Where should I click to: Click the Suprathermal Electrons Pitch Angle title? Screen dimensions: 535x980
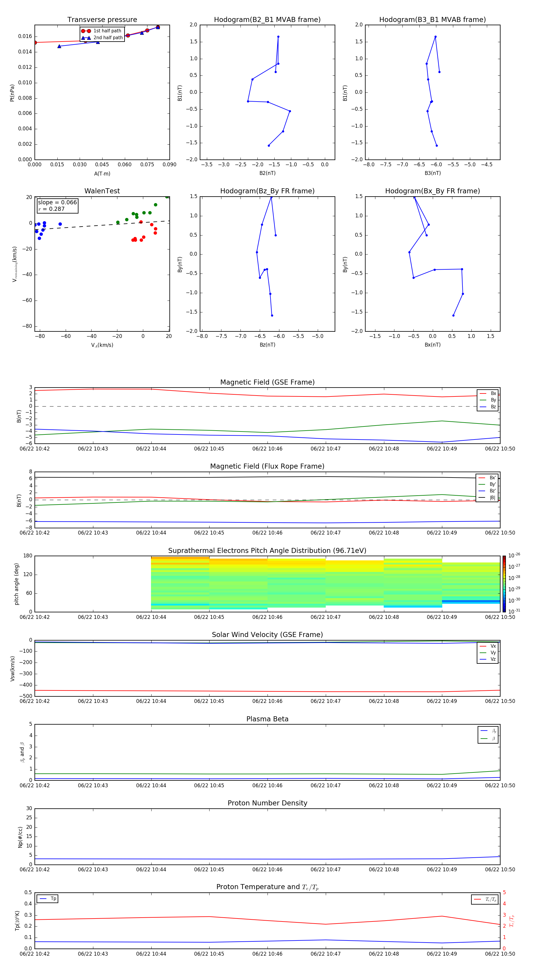[267, 551]
